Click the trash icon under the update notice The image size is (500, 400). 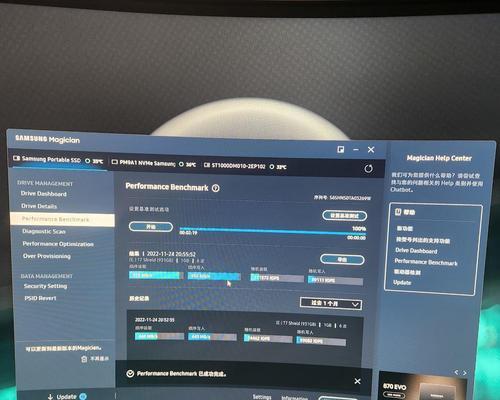(84, 359)
